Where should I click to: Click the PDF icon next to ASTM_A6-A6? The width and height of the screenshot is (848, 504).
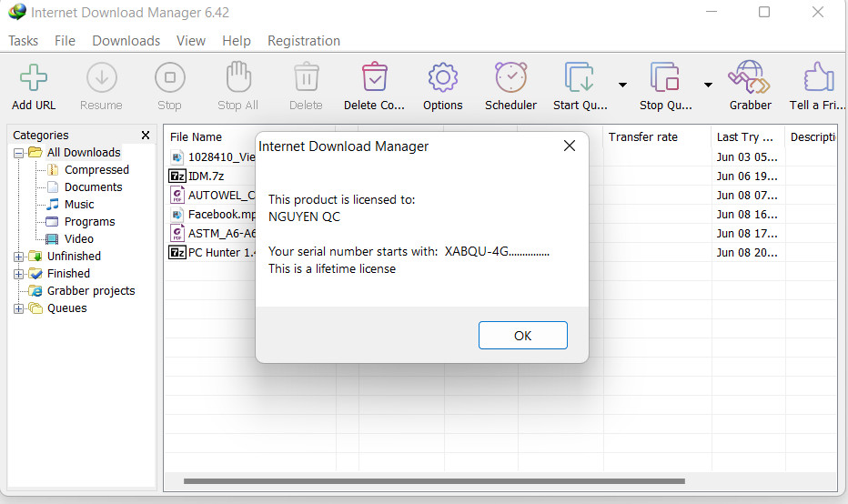pyautogui.click(x=177, y=233)
